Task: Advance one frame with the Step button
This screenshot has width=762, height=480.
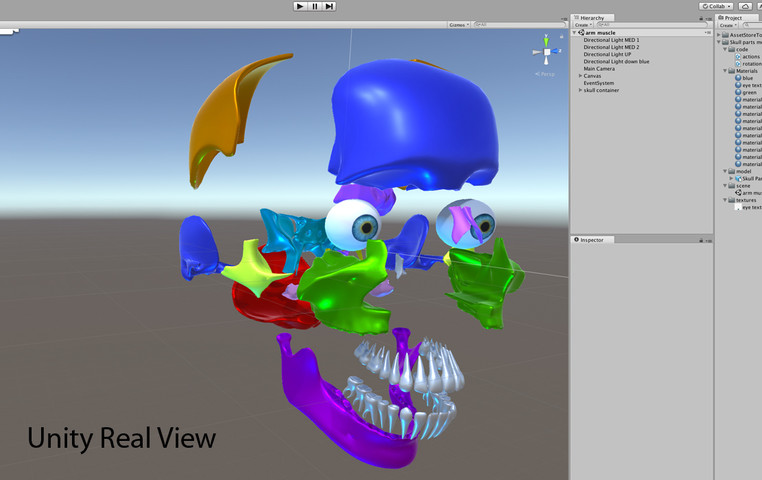Action: coord(329,6)
